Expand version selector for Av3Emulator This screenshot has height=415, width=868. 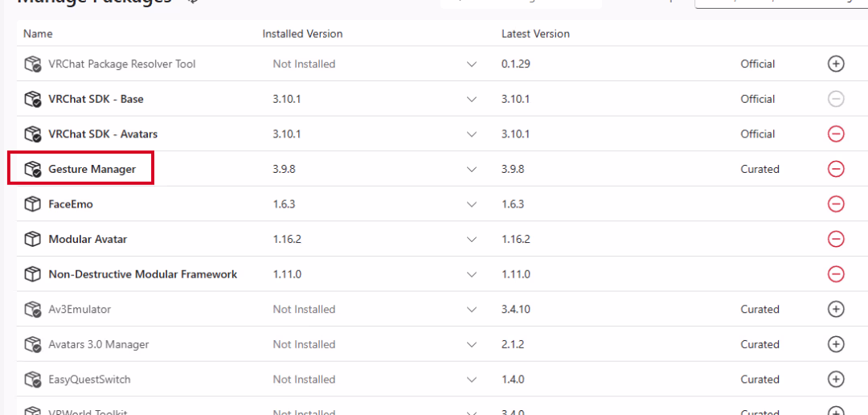pos(472,309)
